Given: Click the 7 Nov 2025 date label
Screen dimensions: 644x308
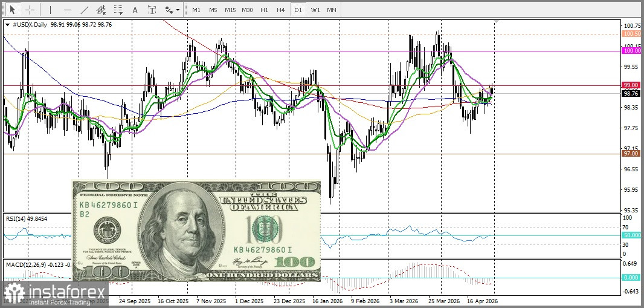Looking at the screenshot, I should coord(211,301).
